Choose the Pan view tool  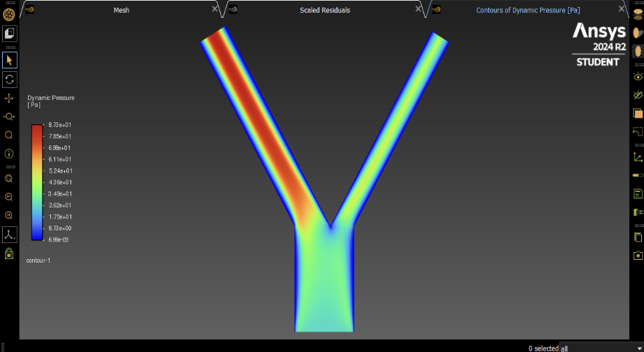click(9, 98)
